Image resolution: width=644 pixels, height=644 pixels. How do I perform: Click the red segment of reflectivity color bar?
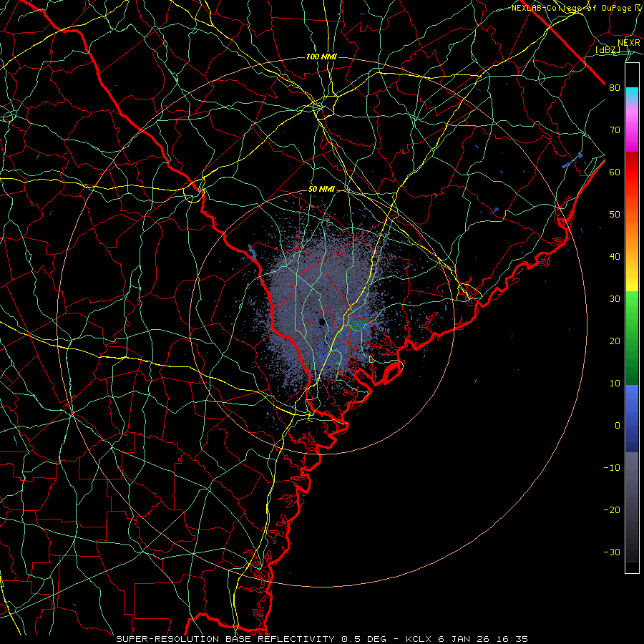632,173
